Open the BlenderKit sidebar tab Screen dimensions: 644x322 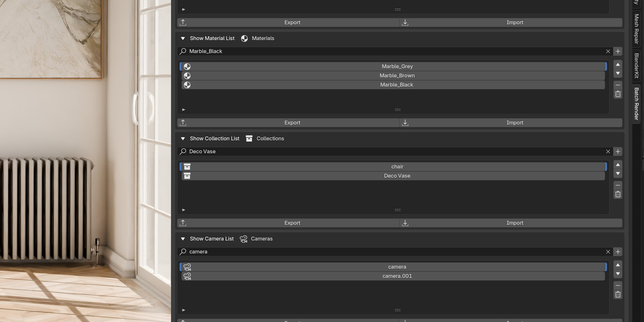[x=636, y=65]
